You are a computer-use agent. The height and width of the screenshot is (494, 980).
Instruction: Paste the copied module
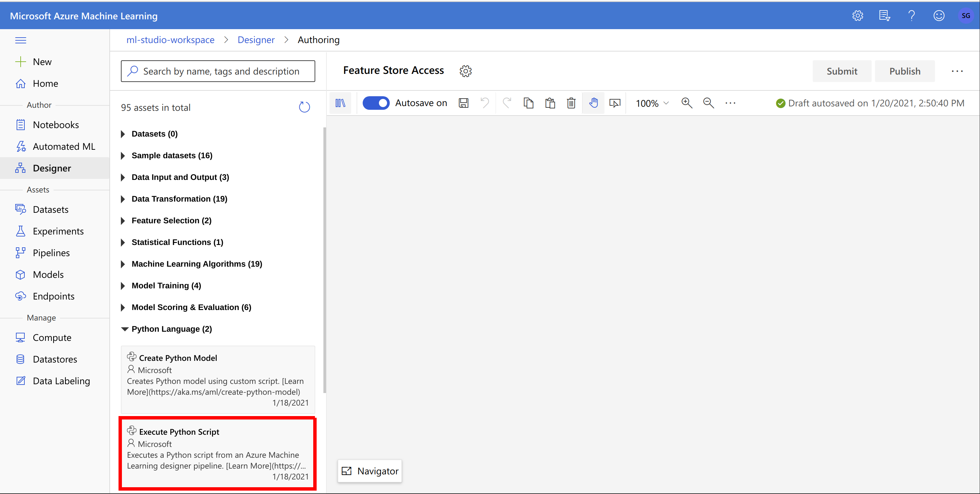[x=550, y=103]
